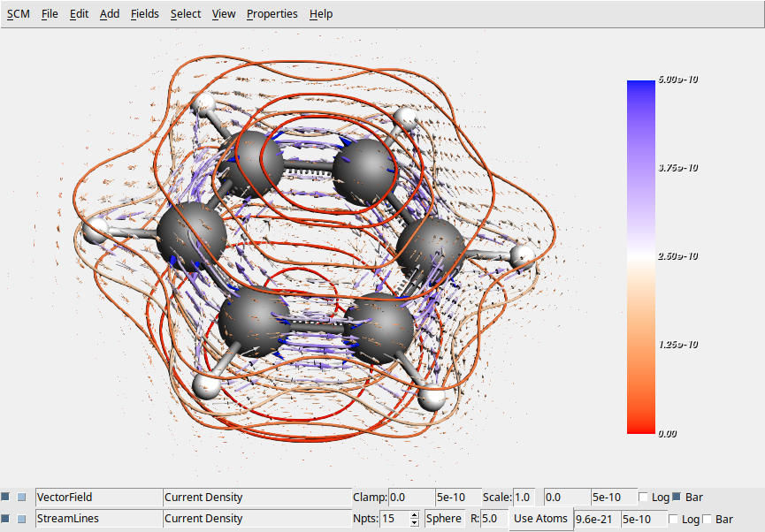The width and height of the screenshot is (765, 532).
Task: Toggle the dark square icon on VectorField row
Action: [x=5, y=497]
